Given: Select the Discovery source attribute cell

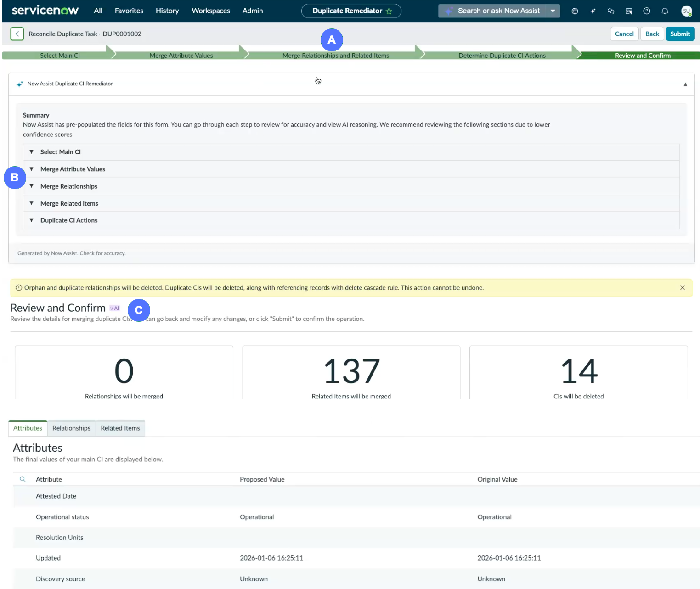Looking at the screenshot, I should (61, 579).
